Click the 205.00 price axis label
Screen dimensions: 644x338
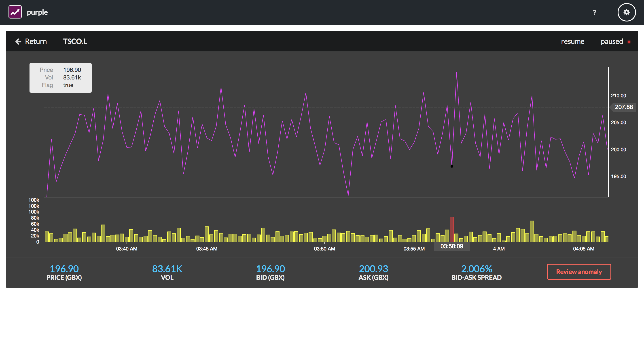(x=619, y=123)
